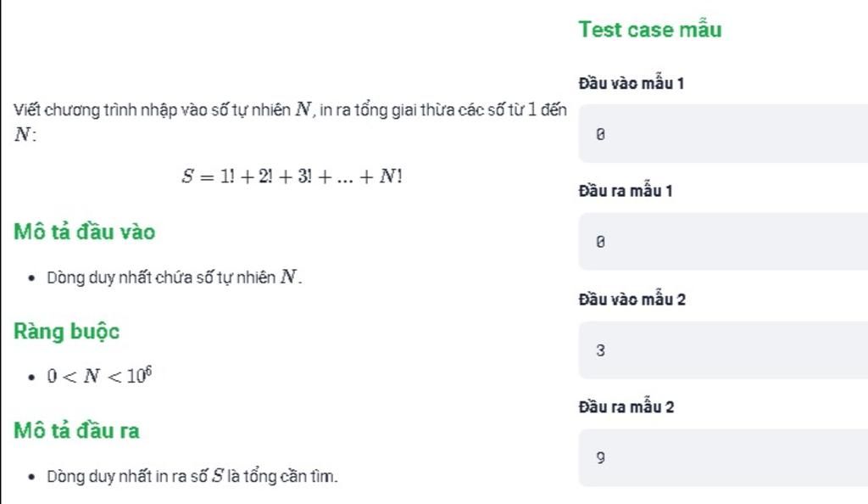
Task: Click the problem statement text "Viết chương trình nhập vào"
Action: point(103,109)
